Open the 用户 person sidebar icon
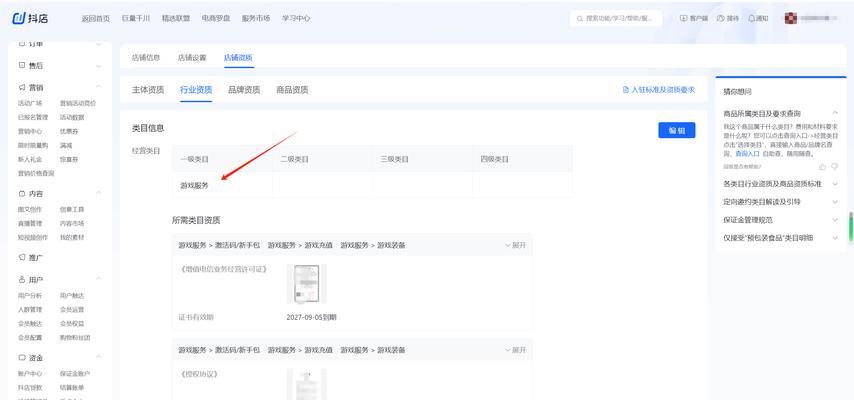854x400 pixels. (x=22, y=280)
